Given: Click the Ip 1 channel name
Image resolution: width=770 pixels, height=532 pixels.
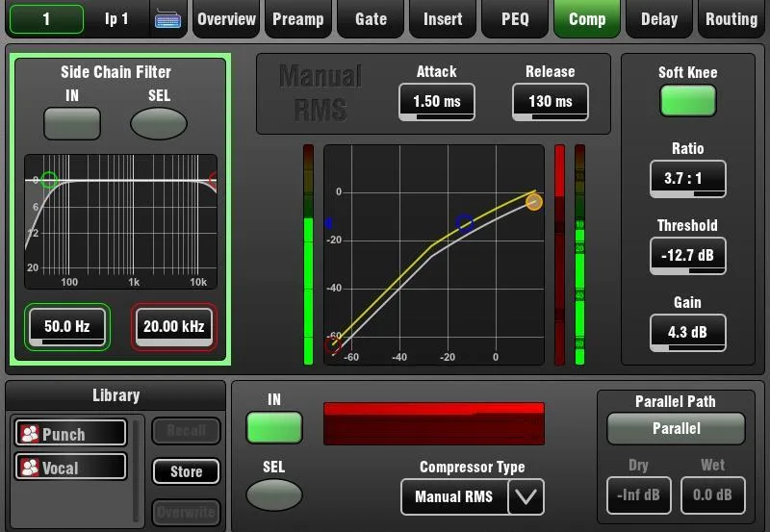Looking at the screenshot, I should pos(116,19).
